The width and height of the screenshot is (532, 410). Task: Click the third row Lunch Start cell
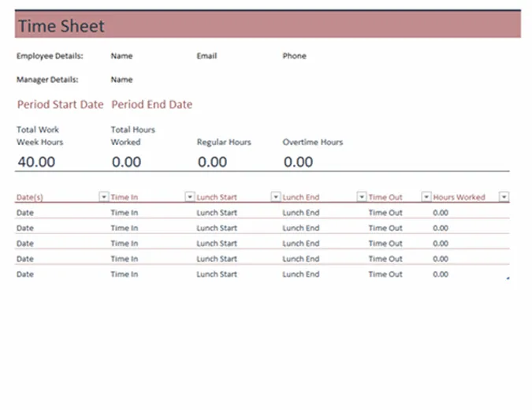tap(217, 244)
